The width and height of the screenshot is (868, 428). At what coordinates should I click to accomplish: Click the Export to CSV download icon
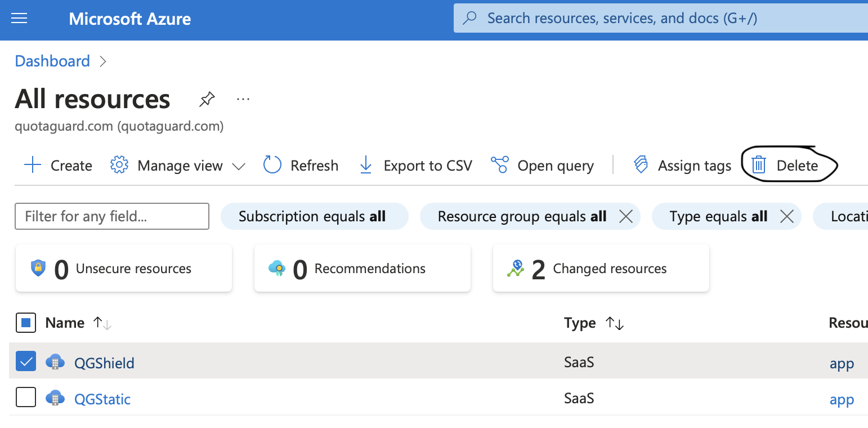(366, 166)
